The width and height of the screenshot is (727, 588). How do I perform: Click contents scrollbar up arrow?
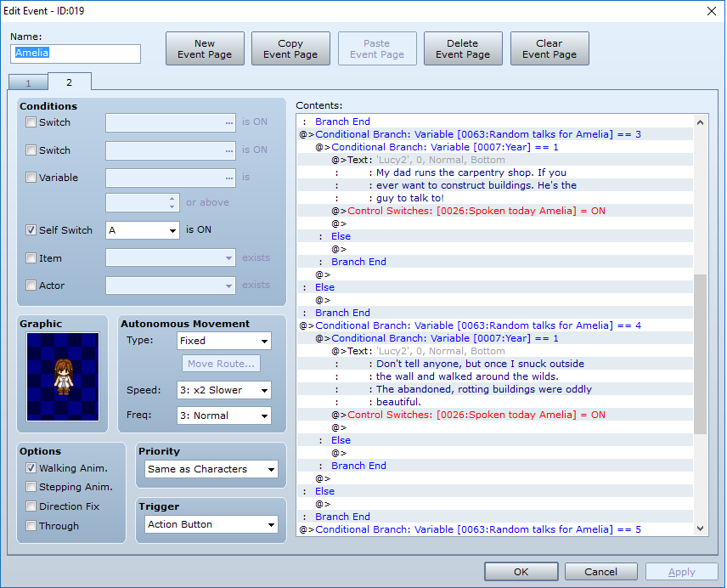(x=700, y=122)
